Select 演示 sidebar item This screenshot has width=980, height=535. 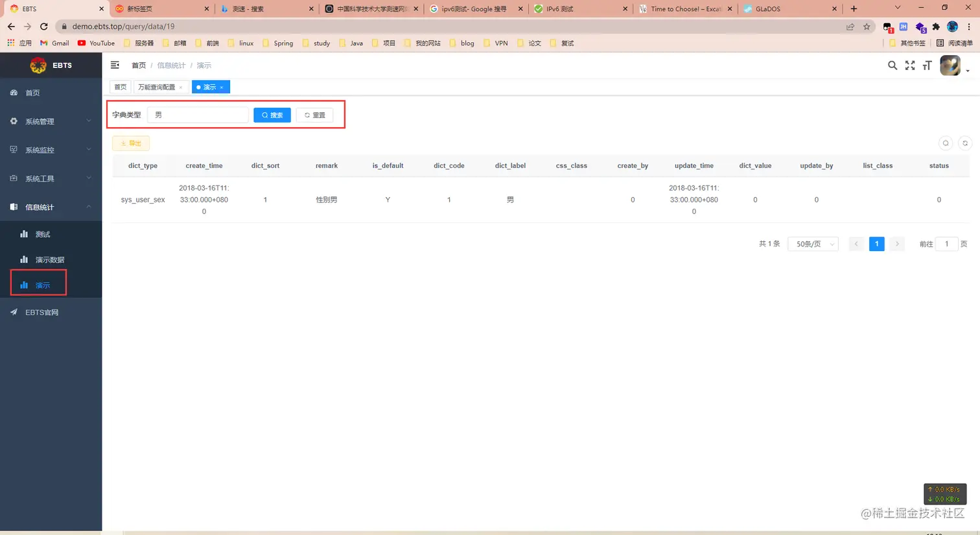[x=51, y=285]
